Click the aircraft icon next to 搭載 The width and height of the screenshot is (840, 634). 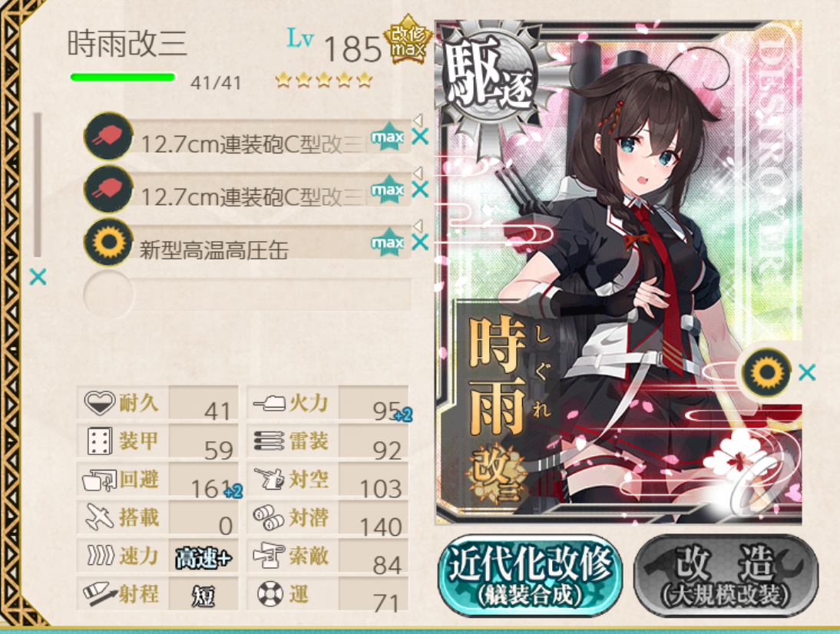click(x=99, y=517)
